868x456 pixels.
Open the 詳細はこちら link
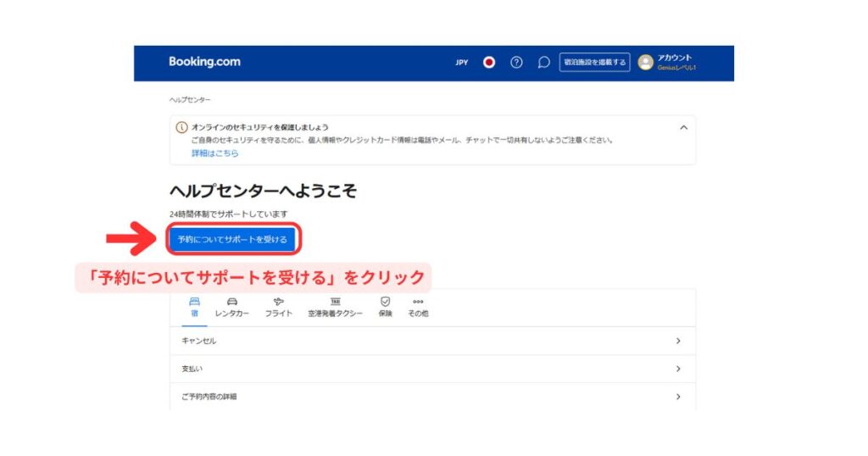point(214,153)
